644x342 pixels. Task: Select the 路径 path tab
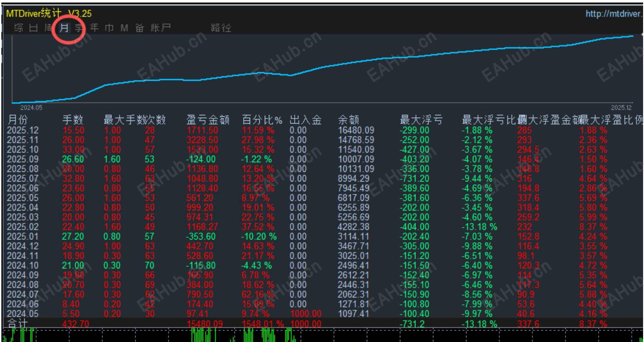click(x=221, y=28)
